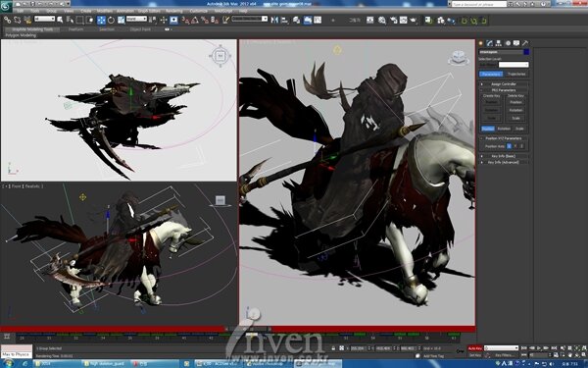The image size is (588, 368).
Task: Click the teapot Render icon
Action: click(x=414, y=20)
